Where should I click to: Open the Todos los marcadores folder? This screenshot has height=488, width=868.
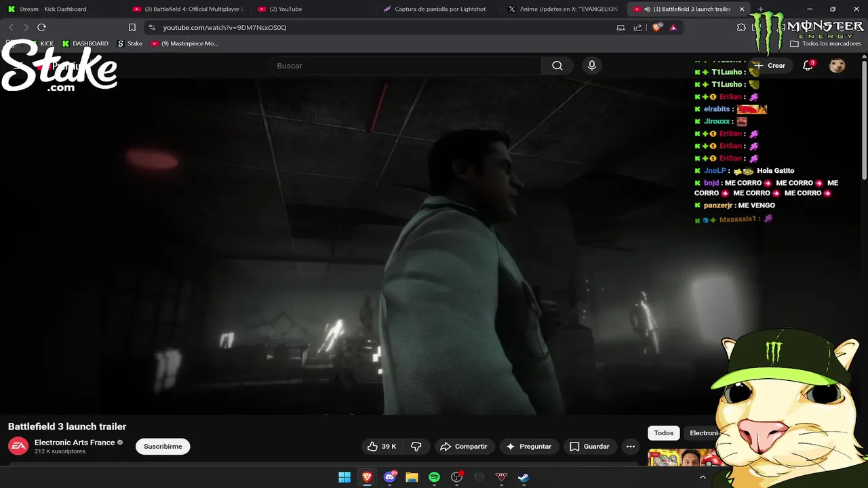click(825, 43)
